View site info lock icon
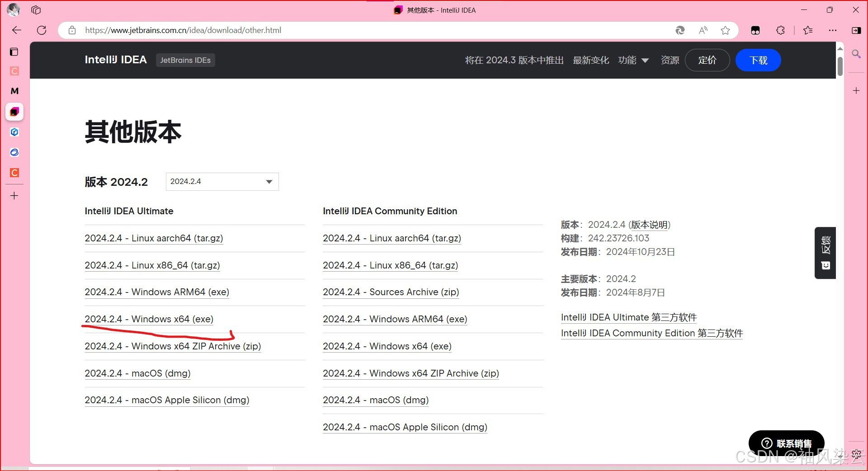 click(72, 30)
